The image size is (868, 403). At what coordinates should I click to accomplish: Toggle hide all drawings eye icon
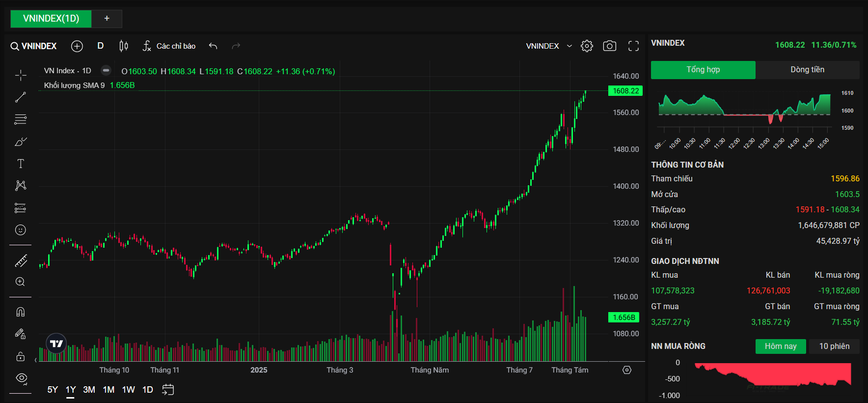click(21, 378)
